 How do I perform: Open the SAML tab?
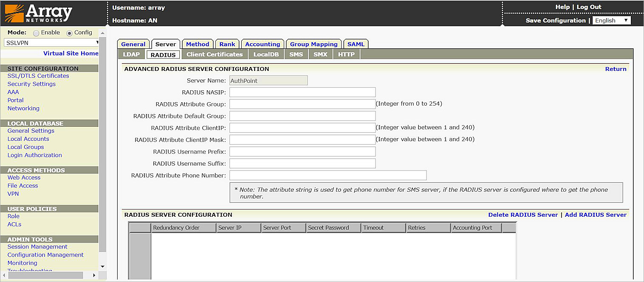(356, 44)
